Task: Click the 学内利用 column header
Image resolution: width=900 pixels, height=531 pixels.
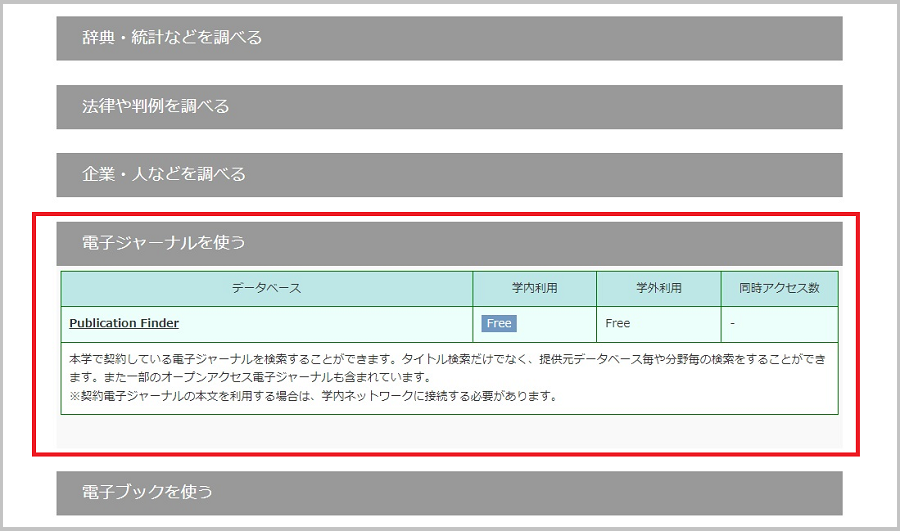Action: [534, 288]
